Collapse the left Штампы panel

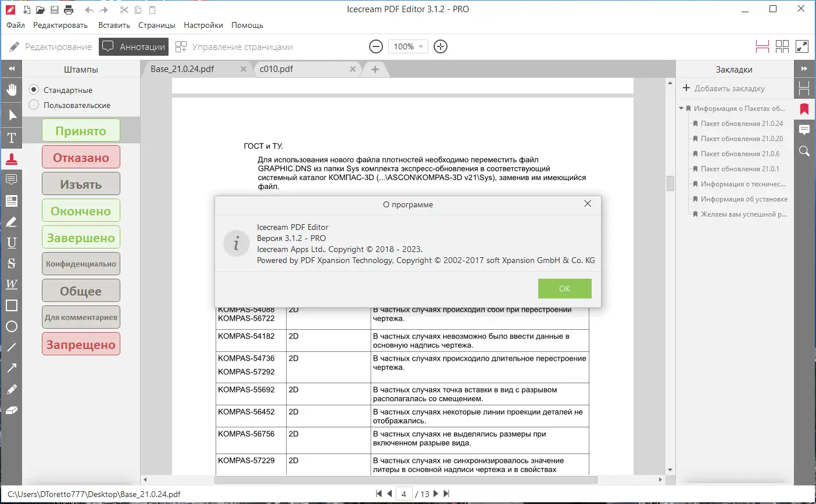pyautogui.click(x=12, y=69)
